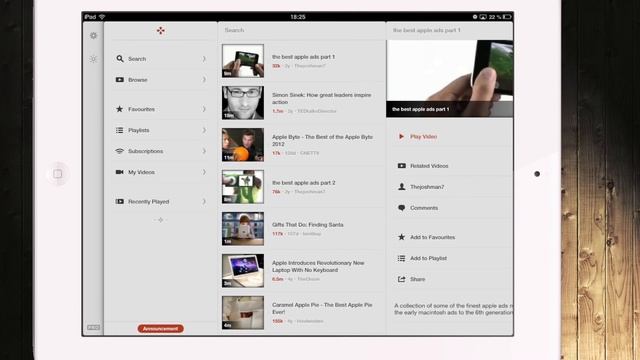Tap the Favourites star icon in menu
This screenshot has height=360, width=640.
(x=119, y=109)
